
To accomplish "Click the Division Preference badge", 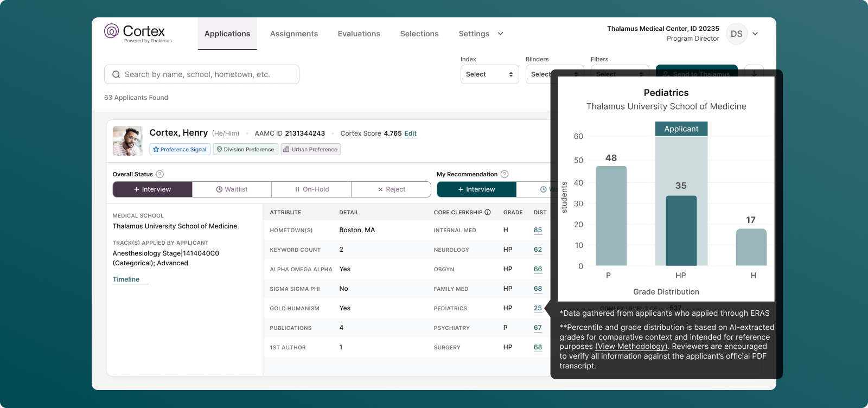I will coord(245,149).
